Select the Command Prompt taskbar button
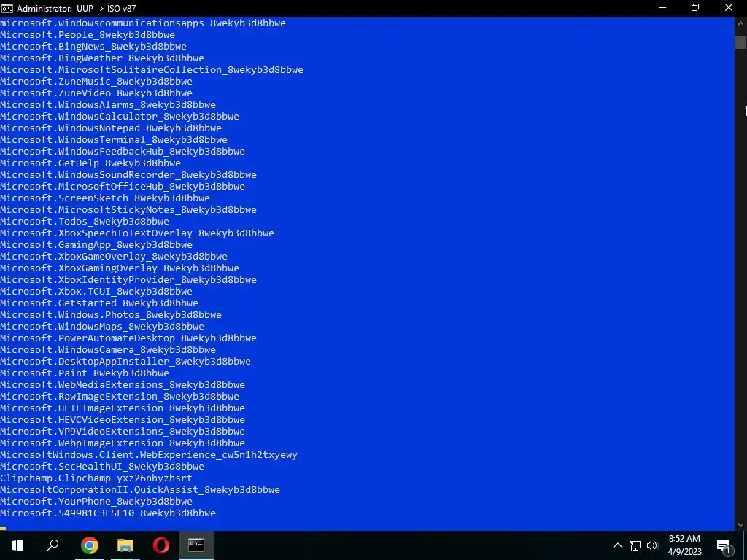747x560 pixels. click(197, 545)
